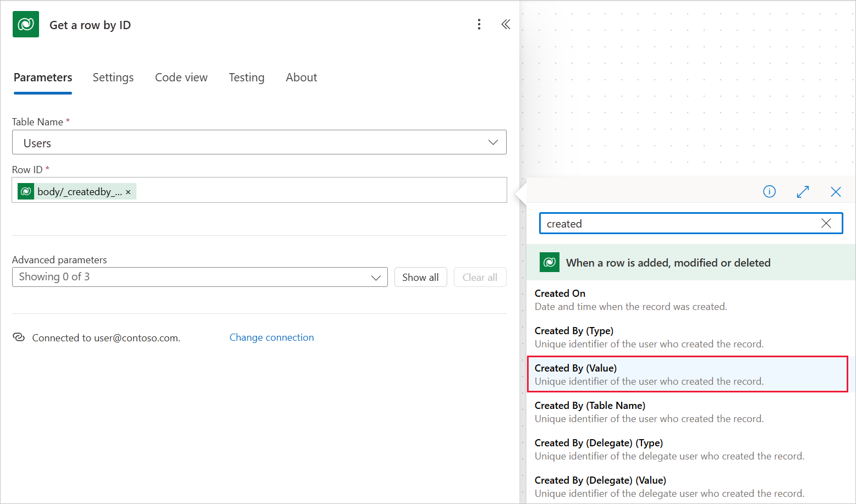Open the three-dot more options menu
The width and height of the screenshot is (856, 504).
(x=479, y=24)
